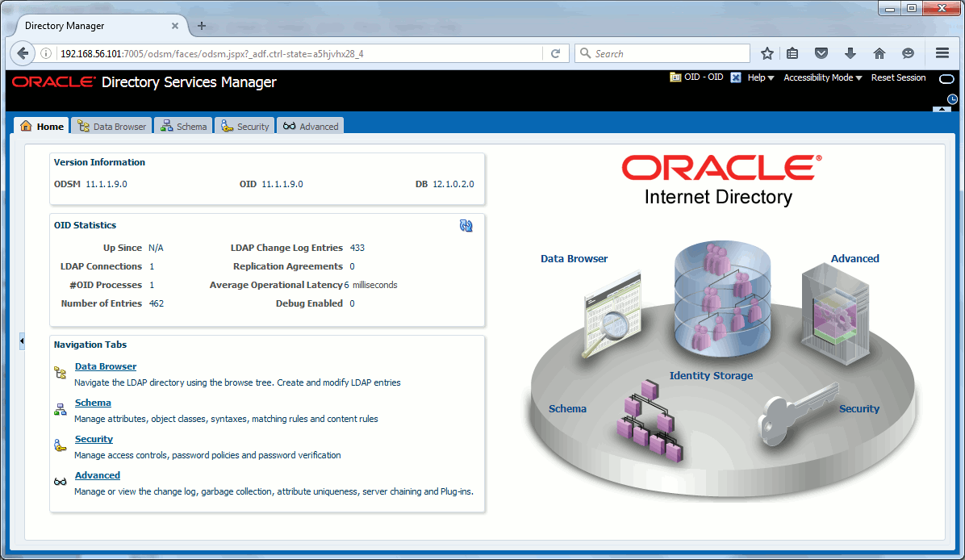Click the Number of Entries value 462
The image size is (965, 560).
[x=157, y=303]
